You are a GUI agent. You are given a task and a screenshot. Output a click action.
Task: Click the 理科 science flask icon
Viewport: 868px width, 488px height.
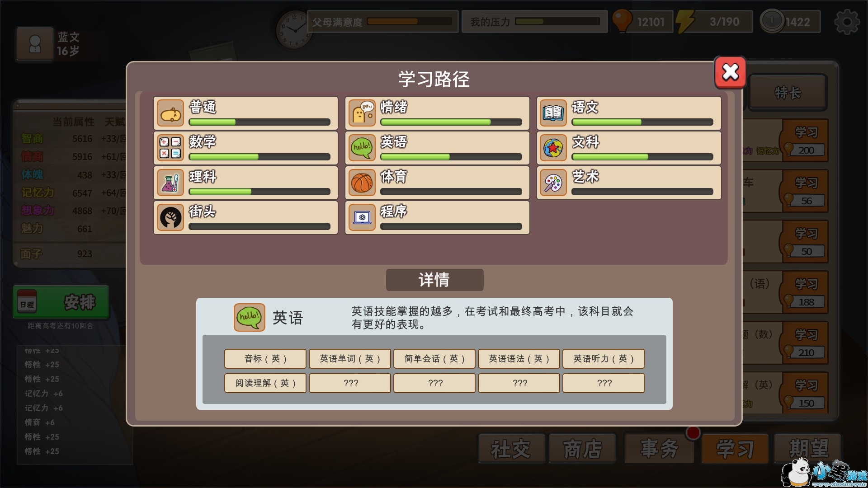[x=170, y=183]
